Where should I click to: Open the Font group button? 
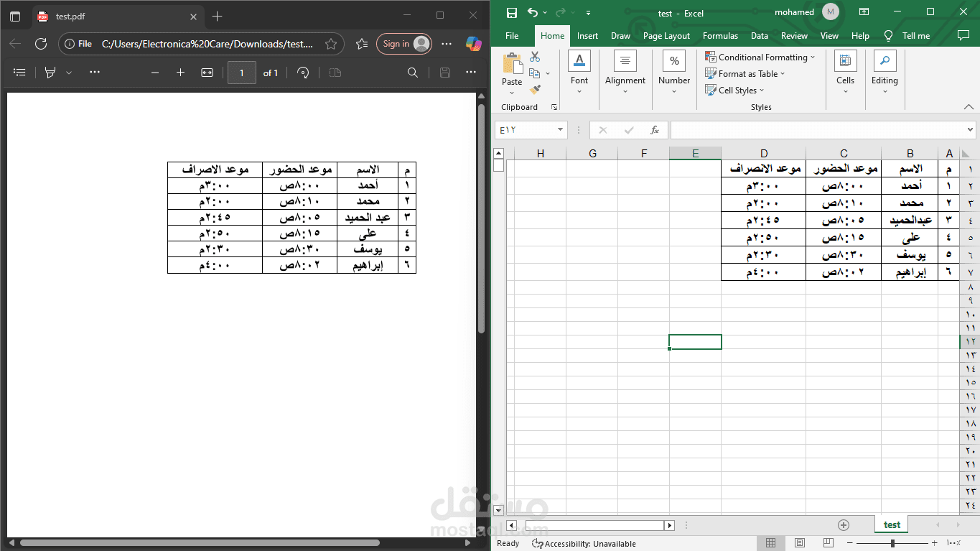tap(579, 71)
